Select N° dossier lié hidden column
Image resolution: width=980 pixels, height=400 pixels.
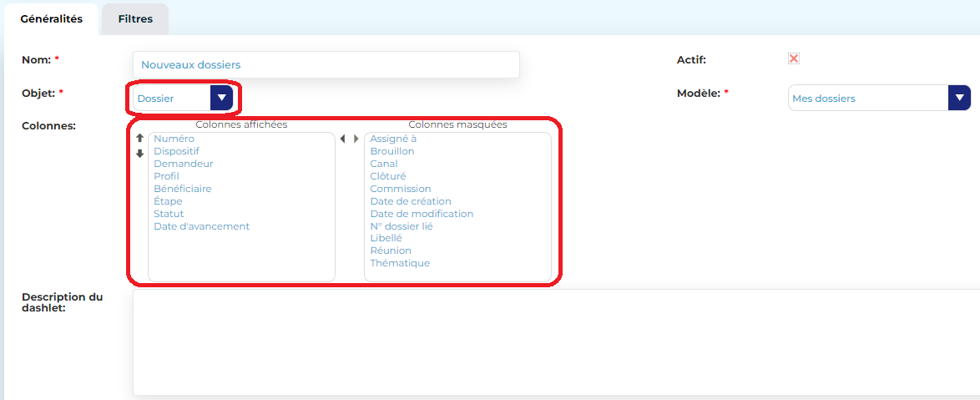pyautogui.click(x=401, y=226)
